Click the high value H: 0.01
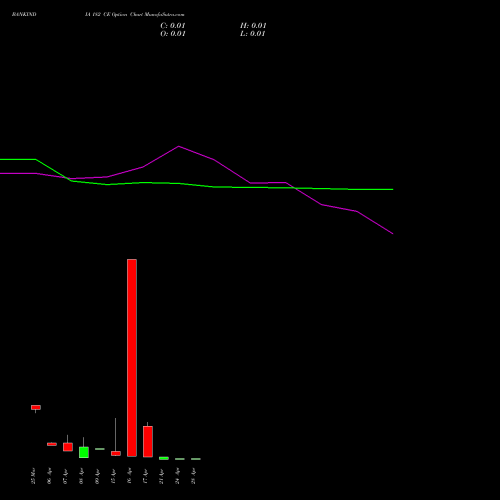This screenshot has height=500, width=500. pos(253,26)
